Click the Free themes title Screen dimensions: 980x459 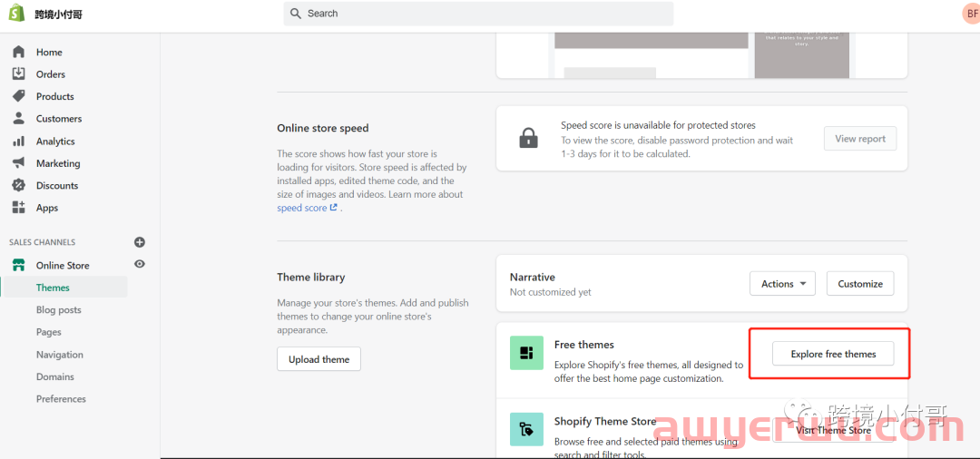coord(584,345)
